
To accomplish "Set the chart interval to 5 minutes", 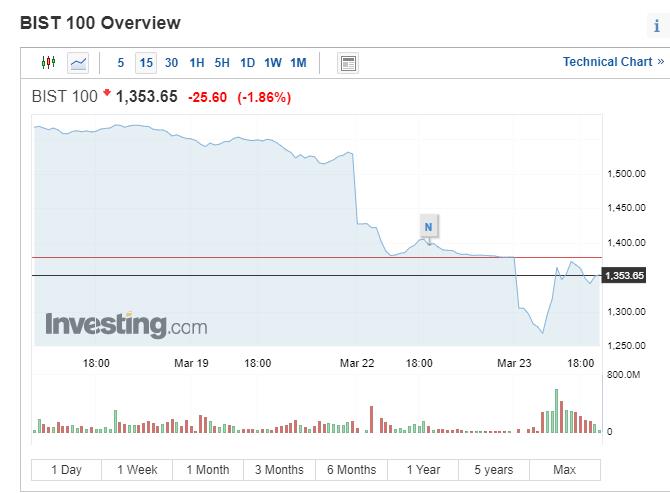I will coord(121,63).
